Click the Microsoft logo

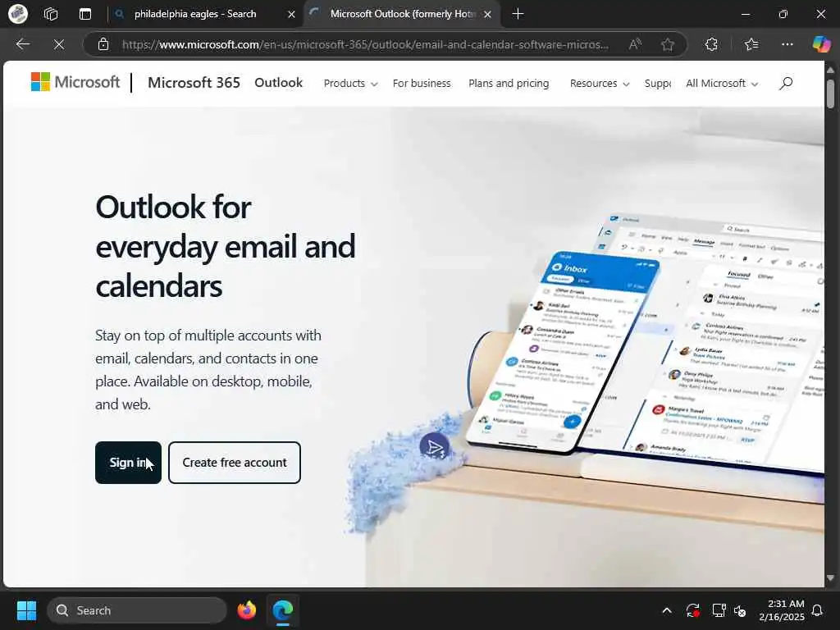pos(75,83)
